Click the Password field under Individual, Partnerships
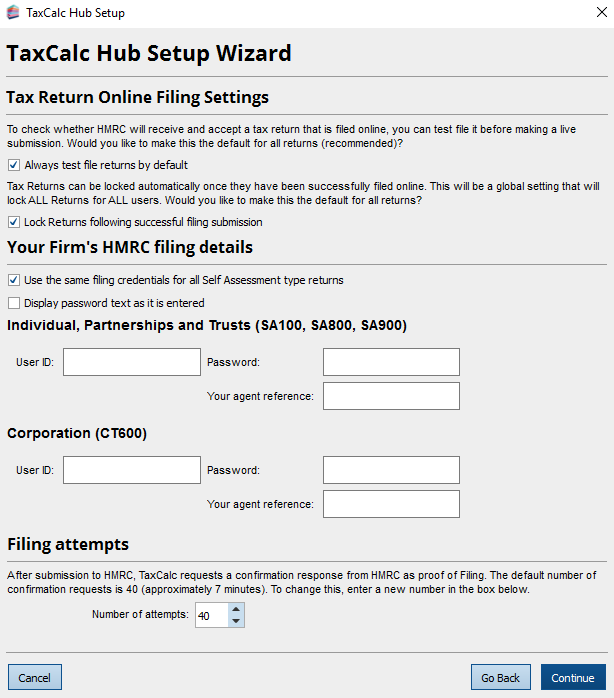This screenshot has height=698, width=614. pos(391,362)
